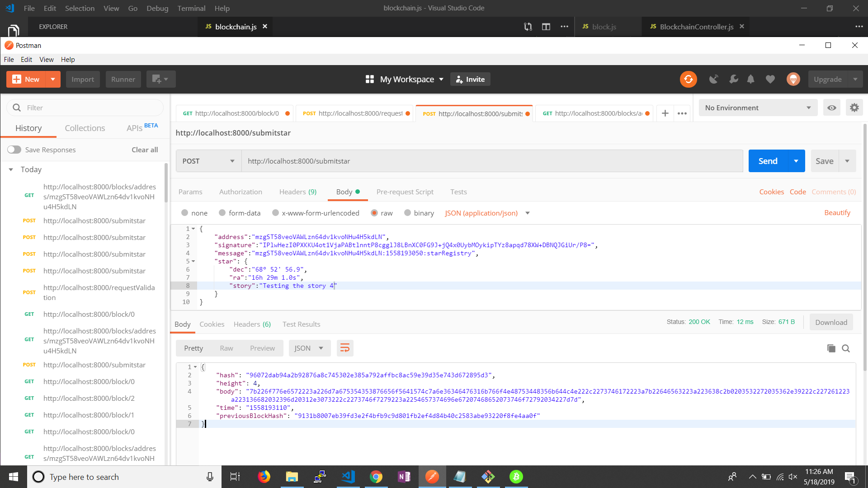Close the BlockchainController.js tab in VS Code
The width and height of the screenshot is (868, 488).
coord(742,27)
